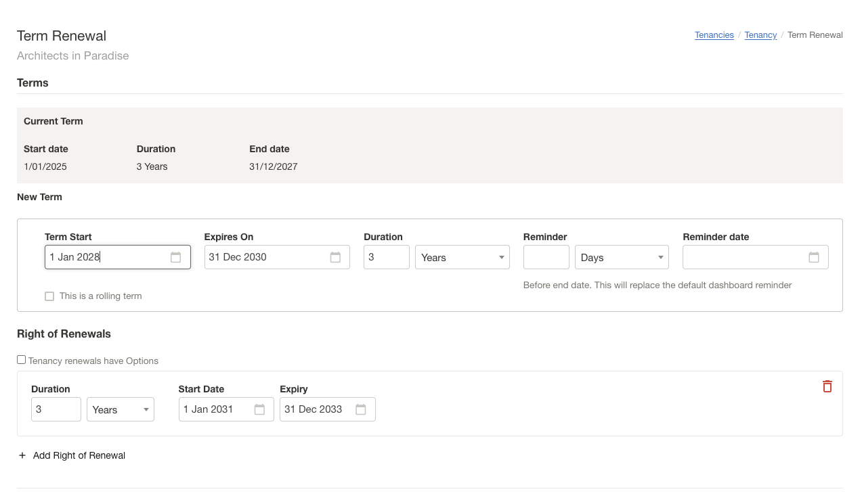Click the renewal Duration number field
Screen dimensions: 862x504
(56, 409)
